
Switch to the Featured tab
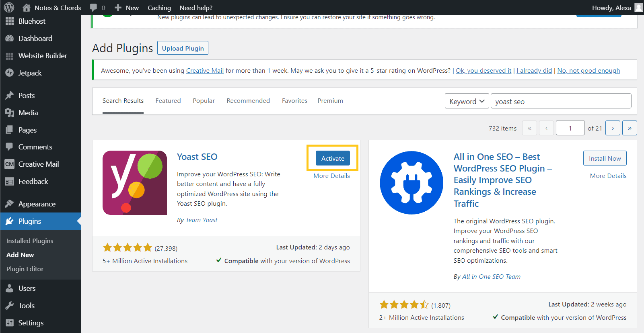168,101
